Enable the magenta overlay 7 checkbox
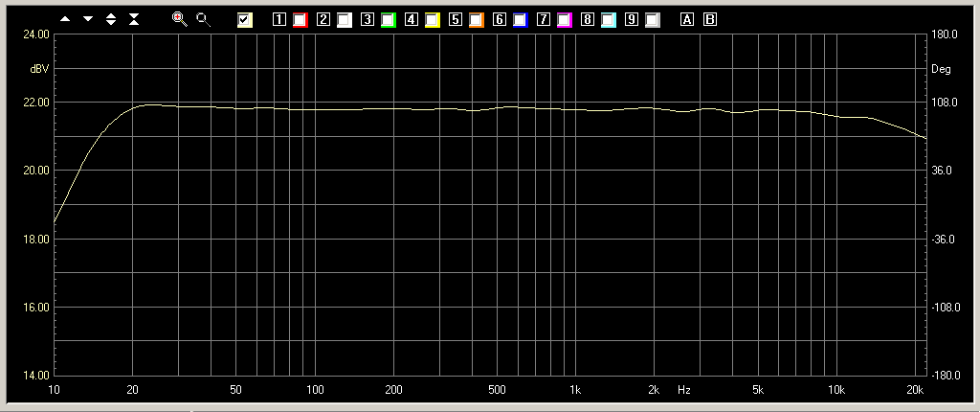 point(565,20)
